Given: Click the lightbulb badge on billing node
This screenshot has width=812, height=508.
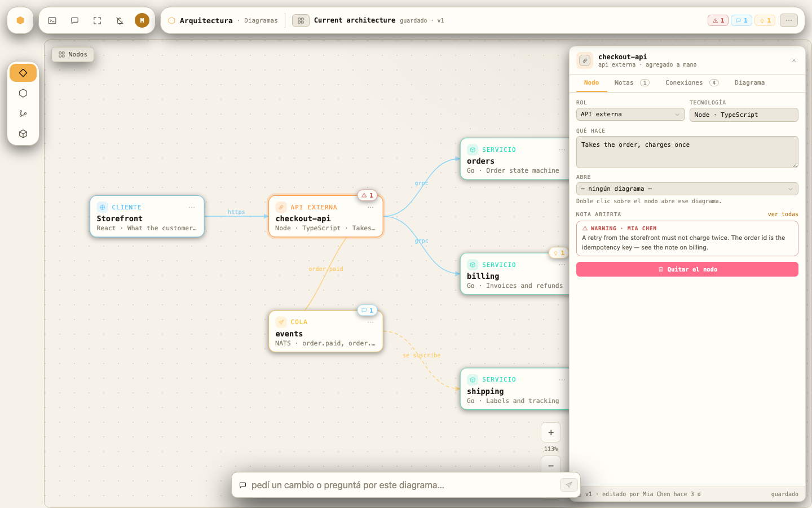Looking at the screenshot, I should (x=558, y=253).
